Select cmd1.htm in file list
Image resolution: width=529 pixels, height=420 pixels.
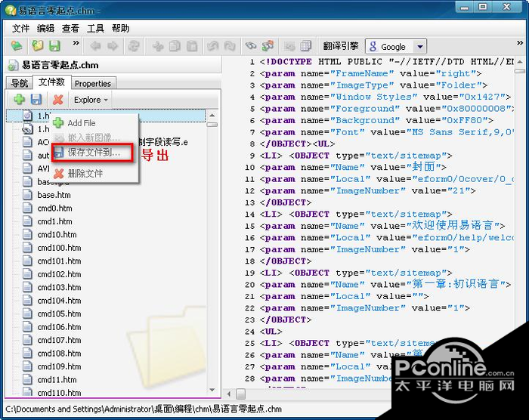click(54, 221)
